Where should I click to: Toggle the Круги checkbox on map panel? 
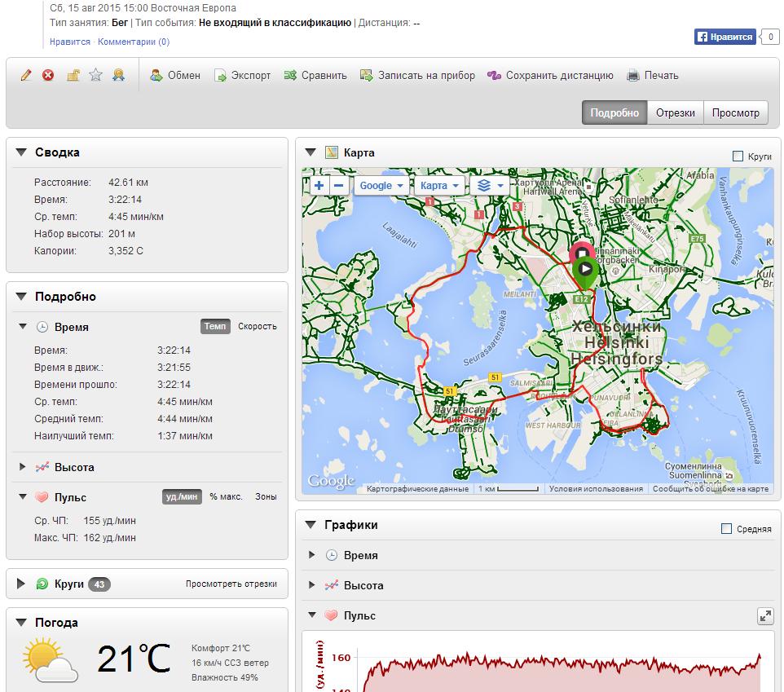pyautogui.click(x=738, y=156)
